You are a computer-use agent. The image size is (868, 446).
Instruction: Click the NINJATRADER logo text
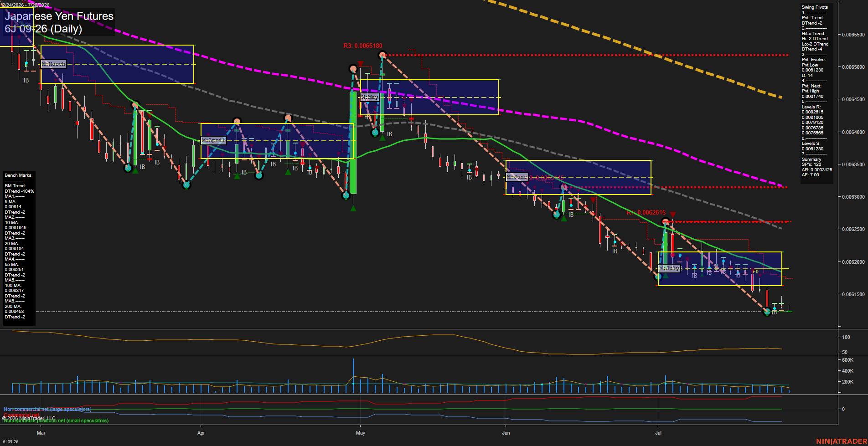841,441
